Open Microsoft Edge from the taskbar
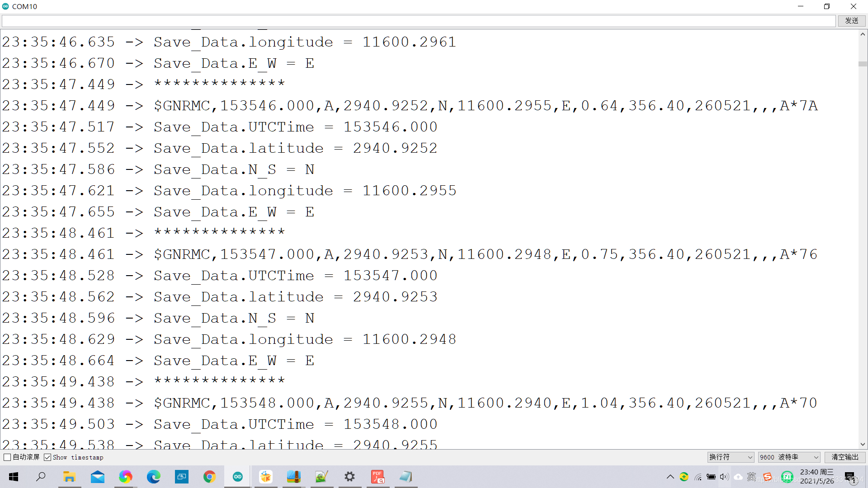This screenshot has height=488, width=868. 154,477
